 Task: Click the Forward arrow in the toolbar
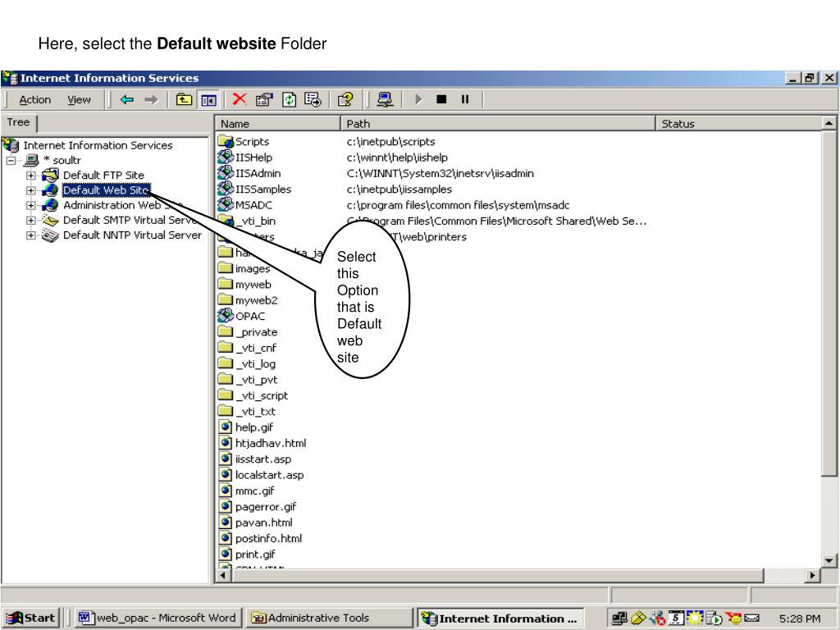pyautogui.click(x=151, y=99)
